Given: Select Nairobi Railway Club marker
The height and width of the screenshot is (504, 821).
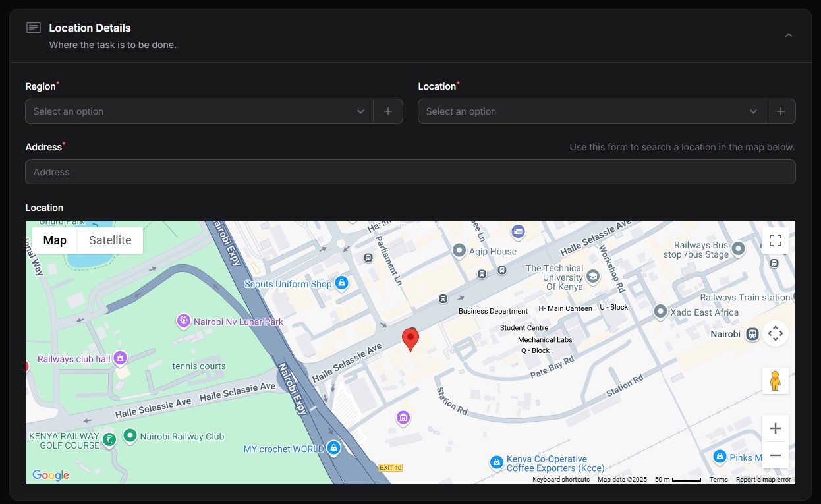Looking at the screenshot, I should click(x=130, y=435).
